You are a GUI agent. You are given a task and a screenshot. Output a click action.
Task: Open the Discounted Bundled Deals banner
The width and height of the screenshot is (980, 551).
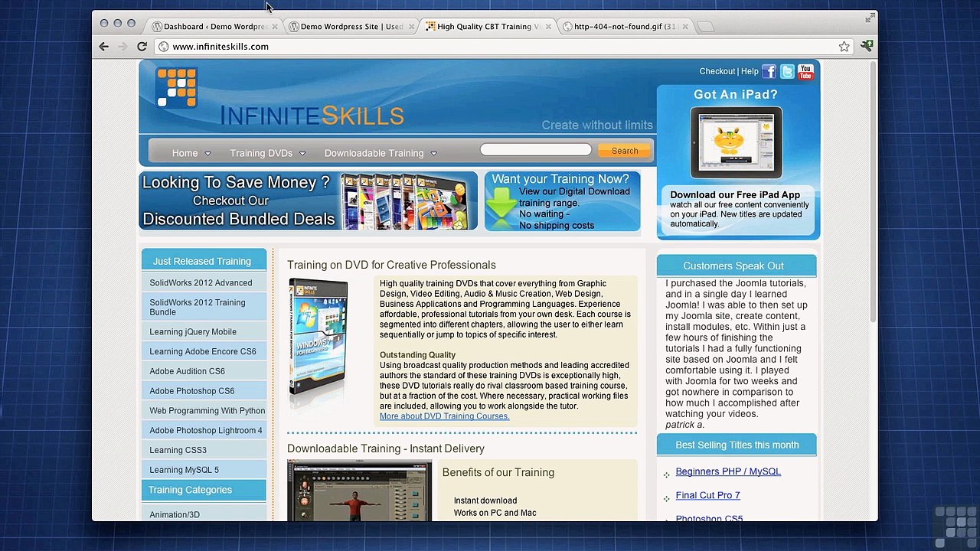tap(308, 201)
